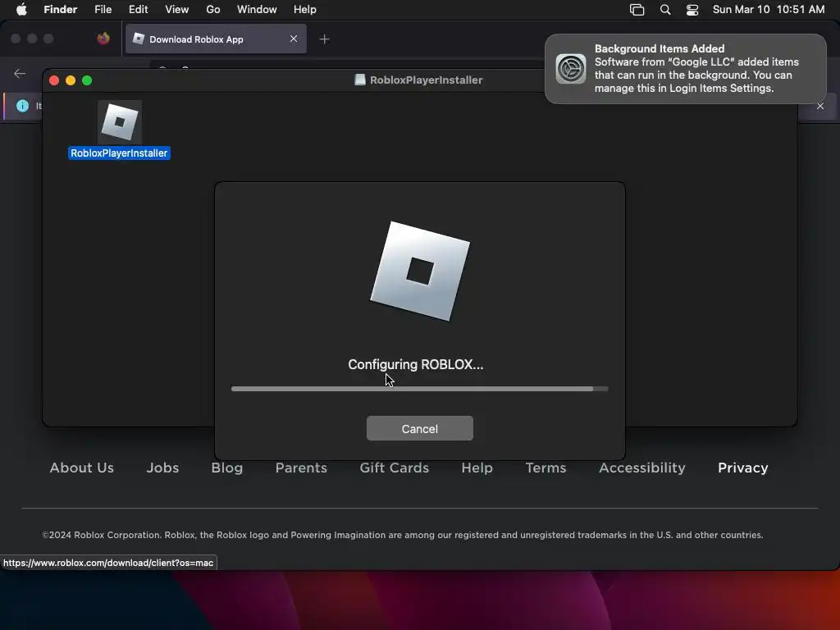Click the large Roblox logo in installer
Screen dimensions: 840x630
coord(420,271)
